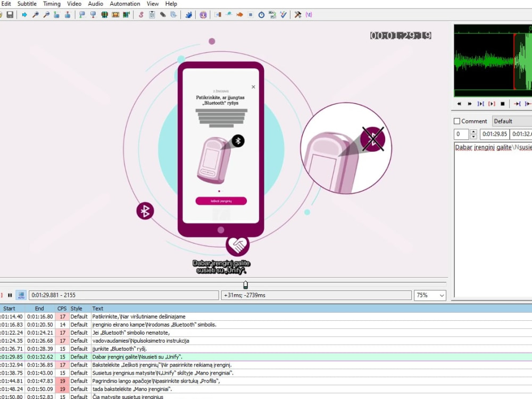
Task: Click the video seek bar handle
Action: [246, 285]
